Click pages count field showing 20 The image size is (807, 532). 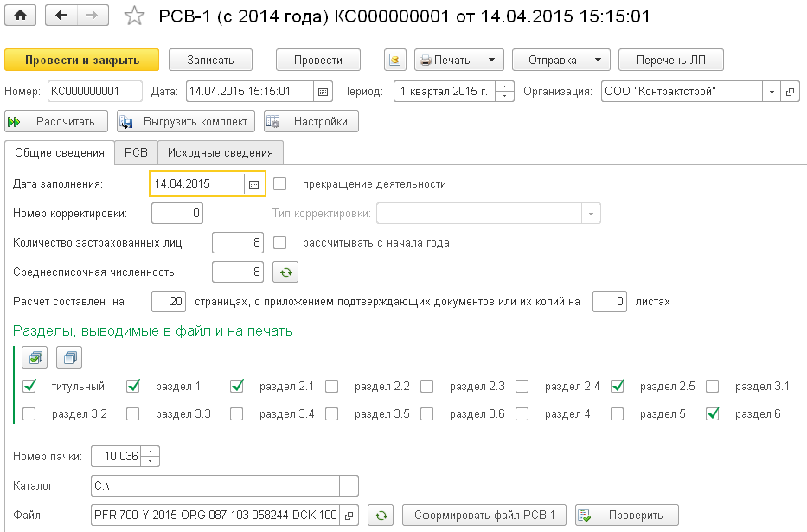coord(169,302)
